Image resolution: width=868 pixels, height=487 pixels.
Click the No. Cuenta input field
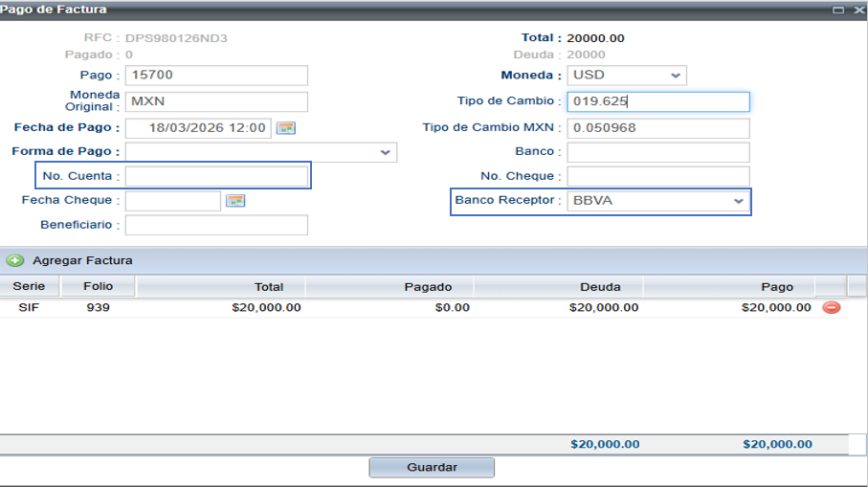click(216, 177)
